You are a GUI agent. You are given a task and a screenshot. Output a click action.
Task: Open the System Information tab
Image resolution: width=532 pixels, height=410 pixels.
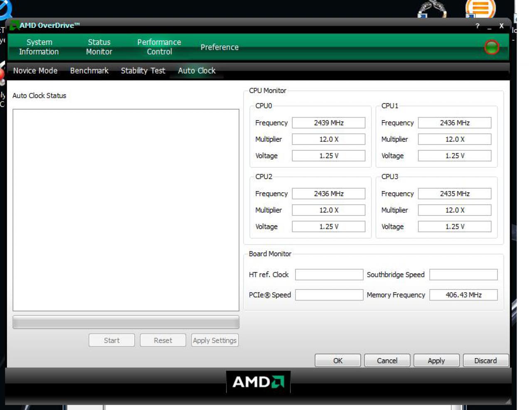pos(39,47)
